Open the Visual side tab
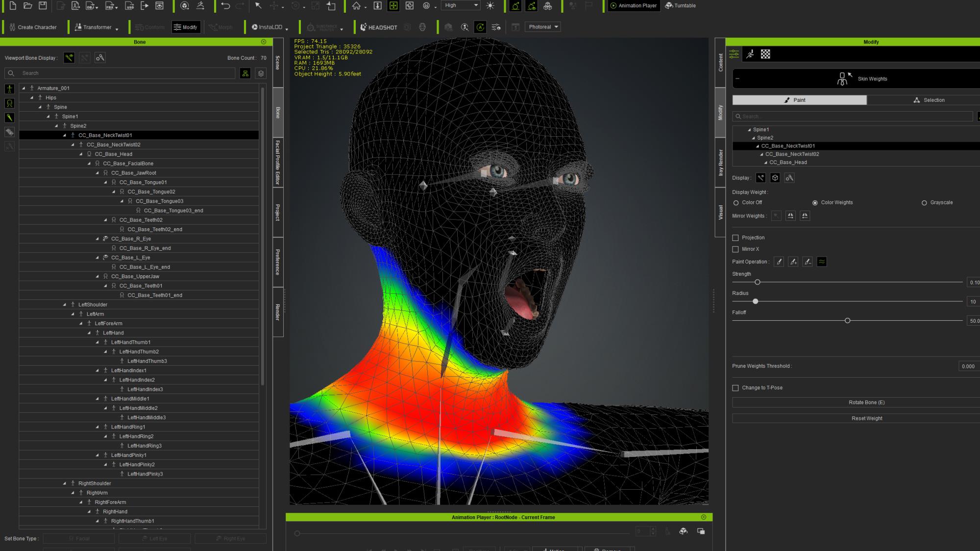The image size is (980, 551). coord(720,212)
